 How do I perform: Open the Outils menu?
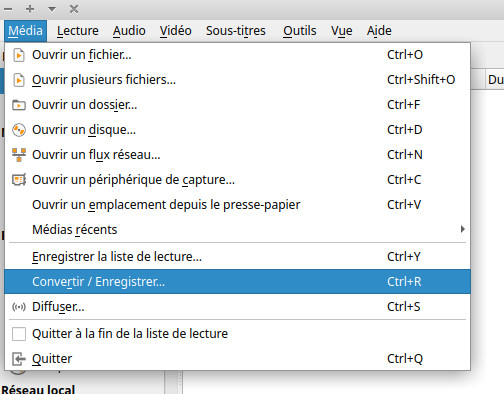point(299,31)
